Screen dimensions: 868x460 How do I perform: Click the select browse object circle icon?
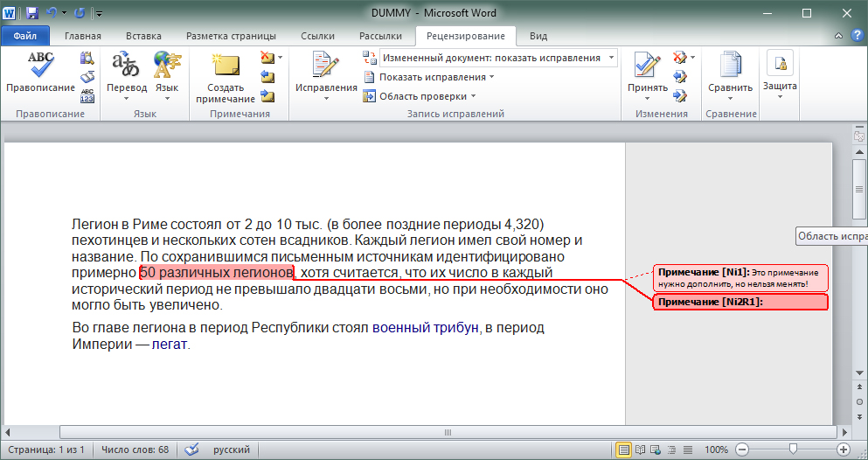click(x=859, y=402)
